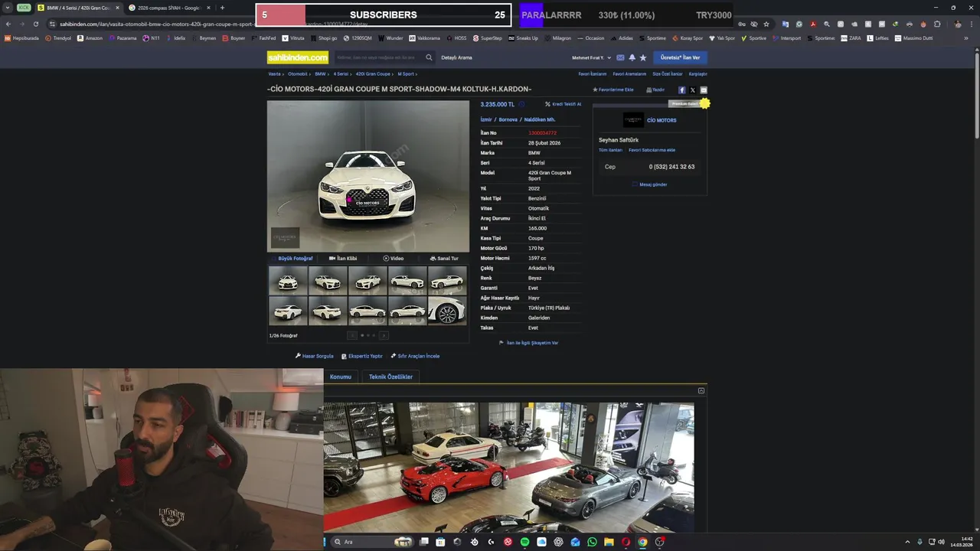Click the main white BMW photo

pyautogui.click(x=368, y=176)
